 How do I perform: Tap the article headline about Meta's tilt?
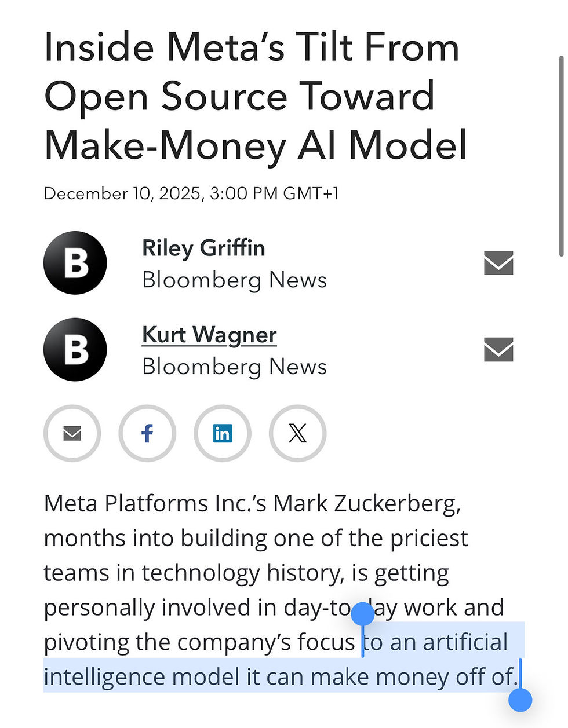(x=255, y=96)
